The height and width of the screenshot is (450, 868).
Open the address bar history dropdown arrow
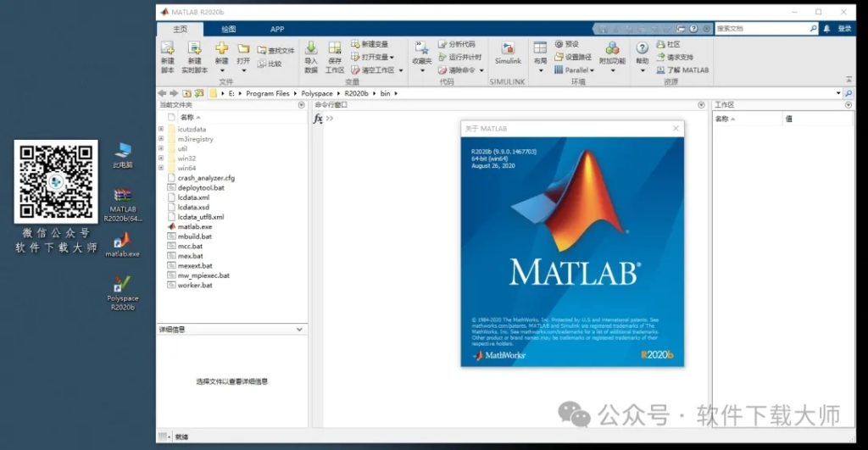click(x=838, y=93)
